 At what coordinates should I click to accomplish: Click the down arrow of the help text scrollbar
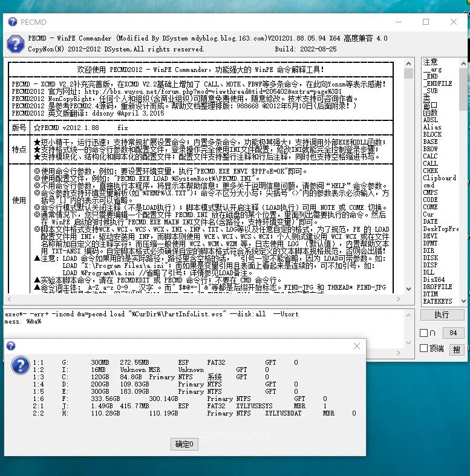[x=409, y=289]
